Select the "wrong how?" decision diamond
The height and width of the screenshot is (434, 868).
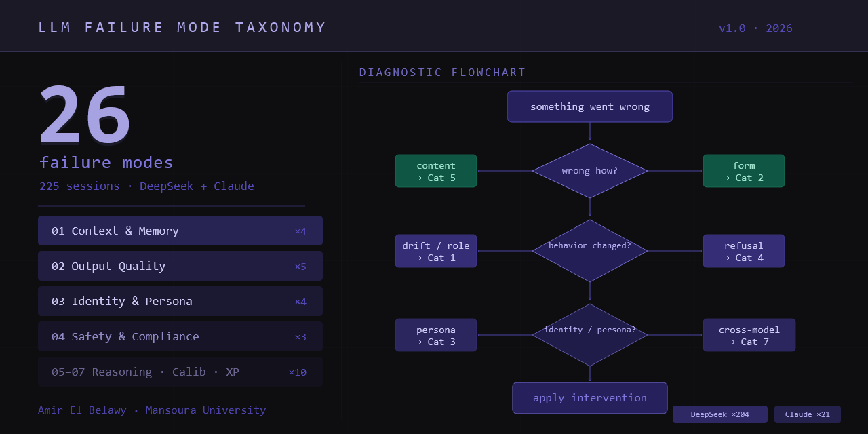click(589, 170)
